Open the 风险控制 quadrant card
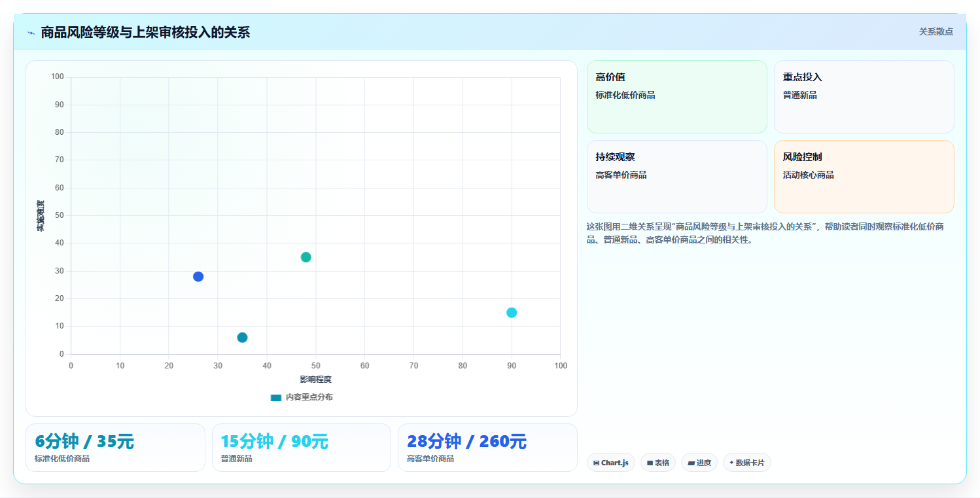Image resolution: width=980 pixels, height=498 pixels. [x=864, y=177]
